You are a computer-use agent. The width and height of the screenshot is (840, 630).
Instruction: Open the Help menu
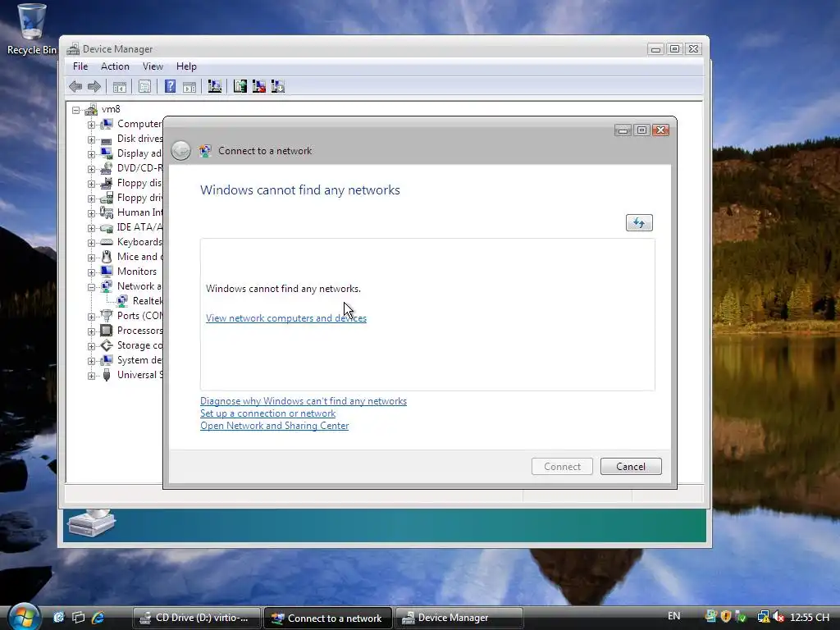[186, 66]
